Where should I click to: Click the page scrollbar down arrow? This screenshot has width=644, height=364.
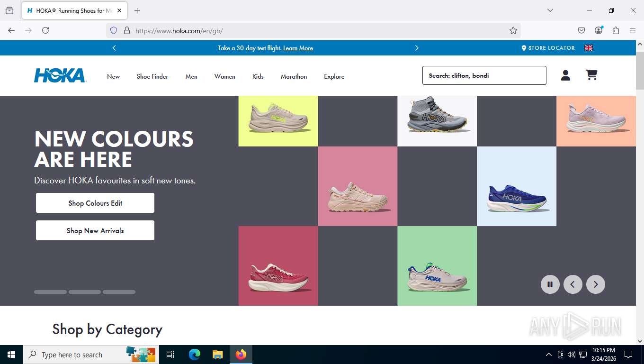click(x=640, y=341)
